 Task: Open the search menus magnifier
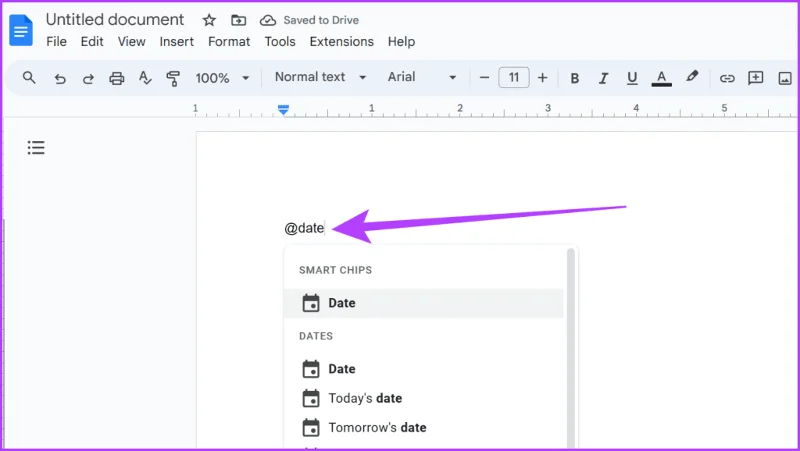point(29,78)
